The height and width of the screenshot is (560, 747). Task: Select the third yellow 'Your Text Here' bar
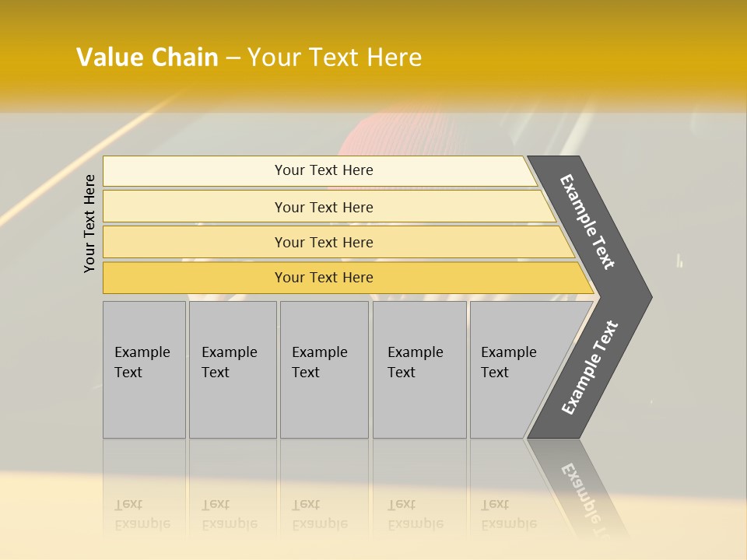[x=338, y=243]
